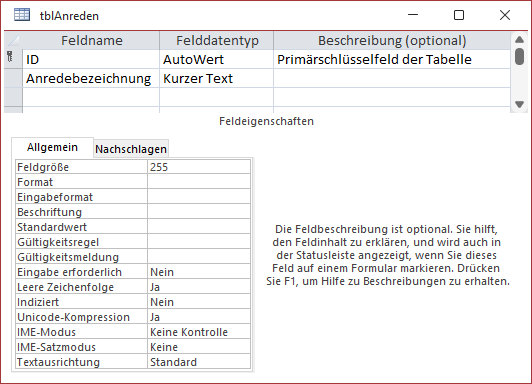Select the ID field name cell
Viewport: 532px width, 384px height.
[91, 60]
